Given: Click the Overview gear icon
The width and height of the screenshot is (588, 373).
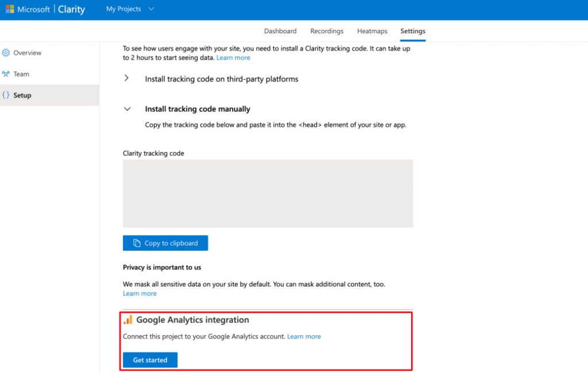Looking at the screenshot, I should (6, 53).
